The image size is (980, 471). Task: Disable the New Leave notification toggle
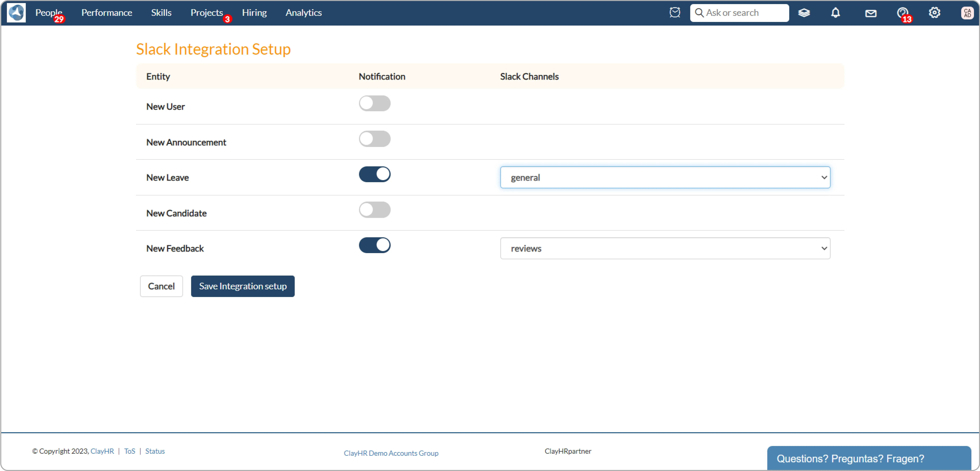374,174
